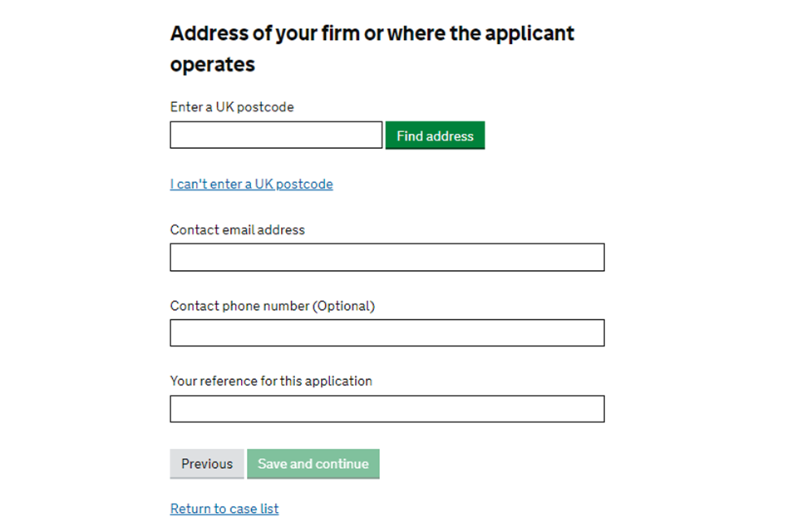Screen dimensions: 798x532
Task: Click the UK postcode input field
Action: (x=276, y=135)
